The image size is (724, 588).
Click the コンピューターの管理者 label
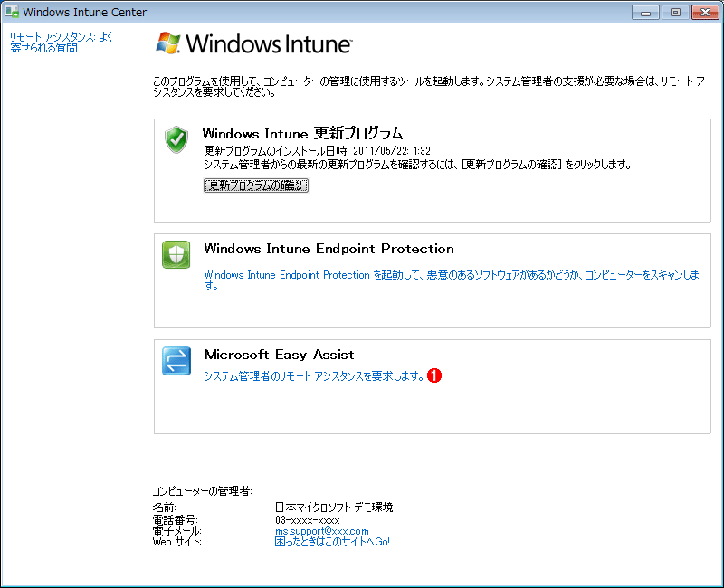(202, 491)
